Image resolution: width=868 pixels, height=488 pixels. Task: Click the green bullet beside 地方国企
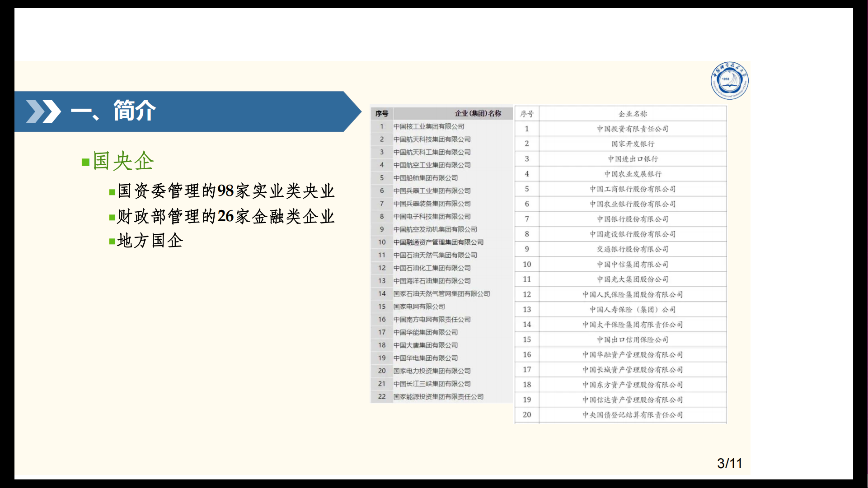coord(112,242)
